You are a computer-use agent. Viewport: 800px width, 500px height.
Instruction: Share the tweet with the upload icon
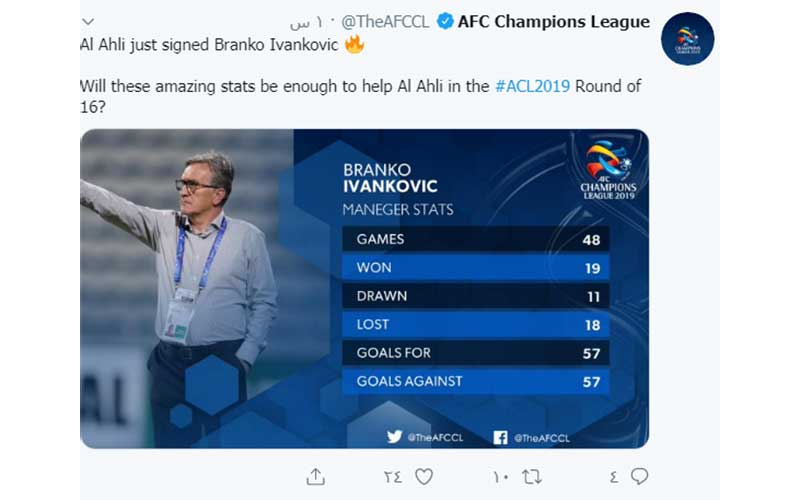click(315, 477)
